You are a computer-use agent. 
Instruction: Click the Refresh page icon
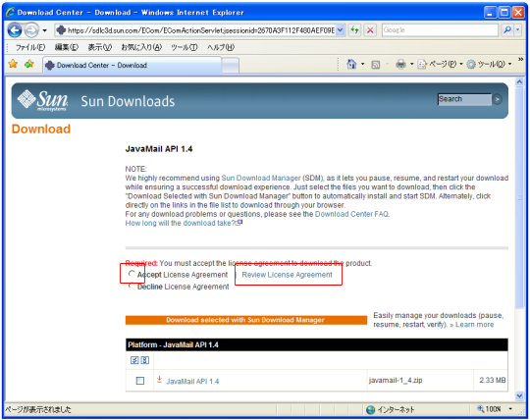354,30
